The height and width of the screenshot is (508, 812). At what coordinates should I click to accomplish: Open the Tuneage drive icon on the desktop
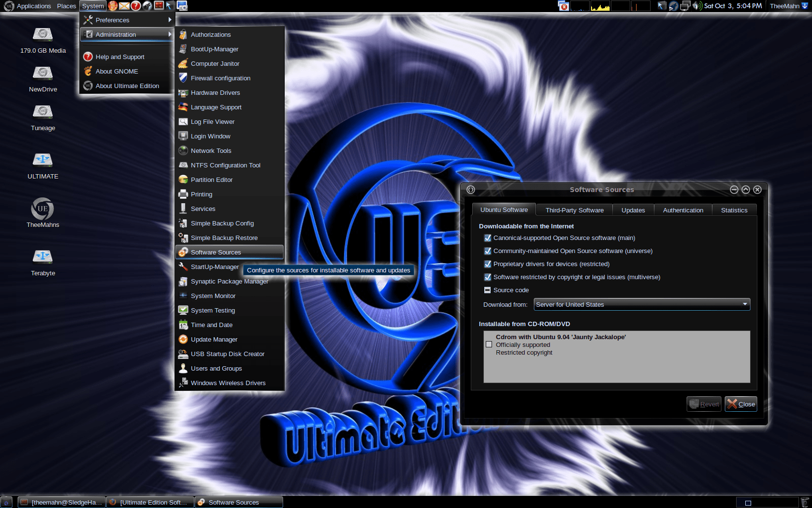coord(43,118)
